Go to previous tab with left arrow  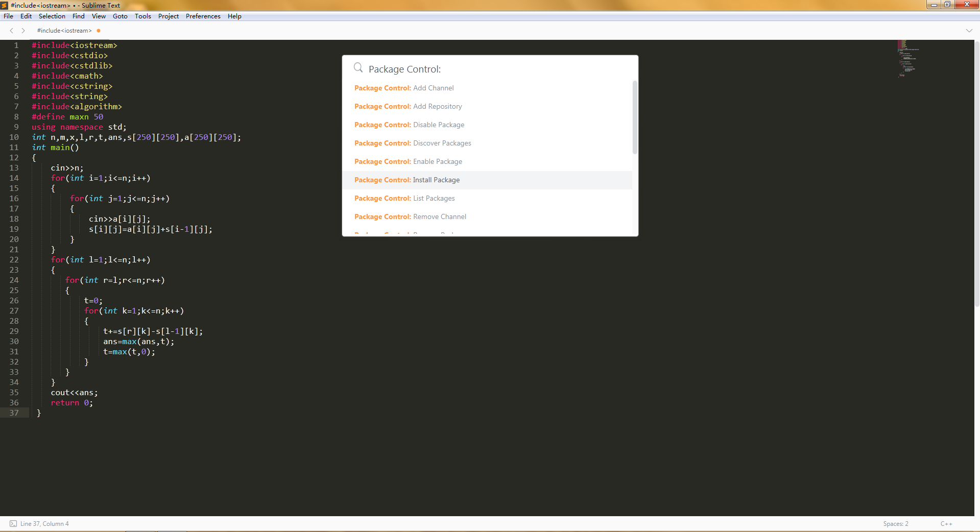pos(12,31)
